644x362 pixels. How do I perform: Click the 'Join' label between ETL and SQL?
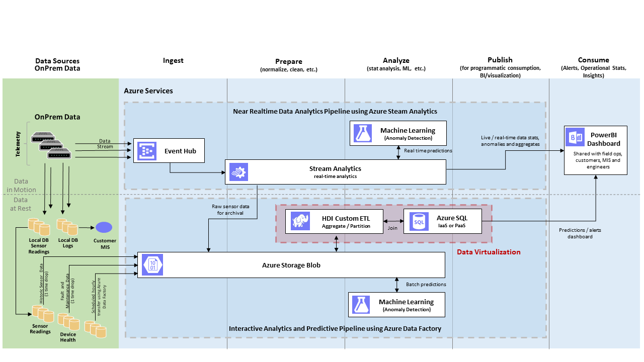[x=393, y=228]
